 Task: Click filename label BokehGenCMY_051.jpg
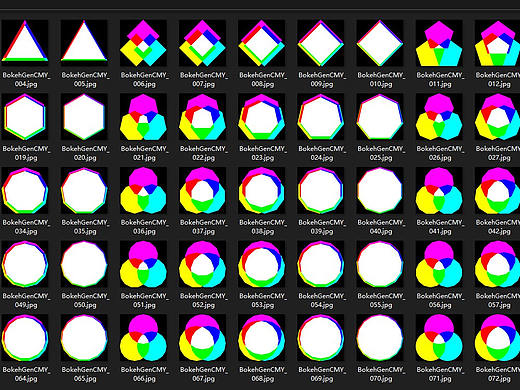[144, 300]
